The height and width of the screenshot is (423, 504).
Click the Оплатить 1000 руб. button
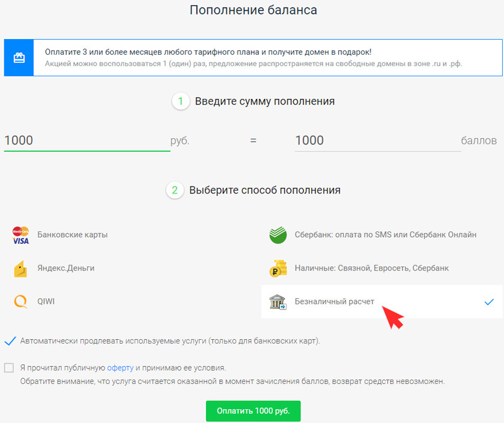pos(253,411)
